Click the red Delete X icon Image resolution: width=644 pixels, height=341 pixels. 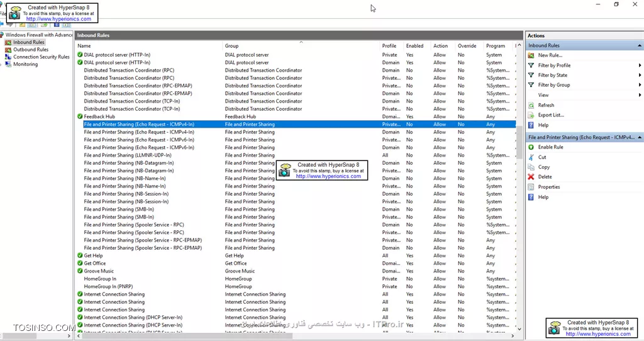[531, 177]
